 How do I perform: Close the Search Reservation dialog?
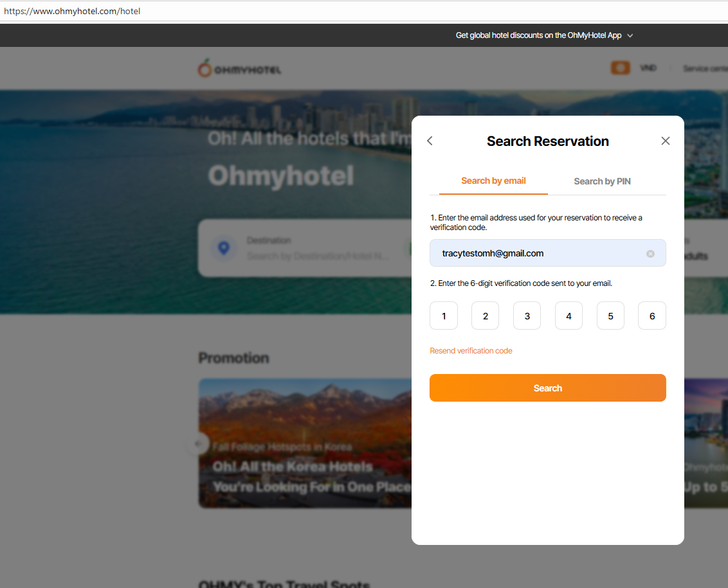[666, 141]
